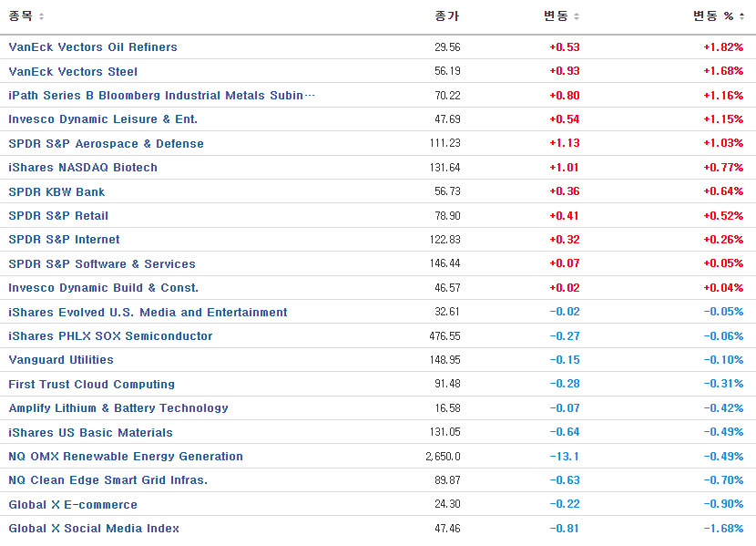The width and height of the screenshot is (756, 546).
Task: Select closing price 16.58
Action: [x=447, y=408]
